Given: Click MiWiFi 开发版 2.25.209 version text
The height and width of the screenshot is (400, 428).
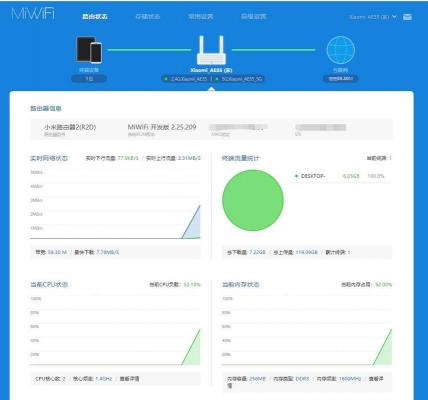Looking at the screenshot, I should (162, 127).
